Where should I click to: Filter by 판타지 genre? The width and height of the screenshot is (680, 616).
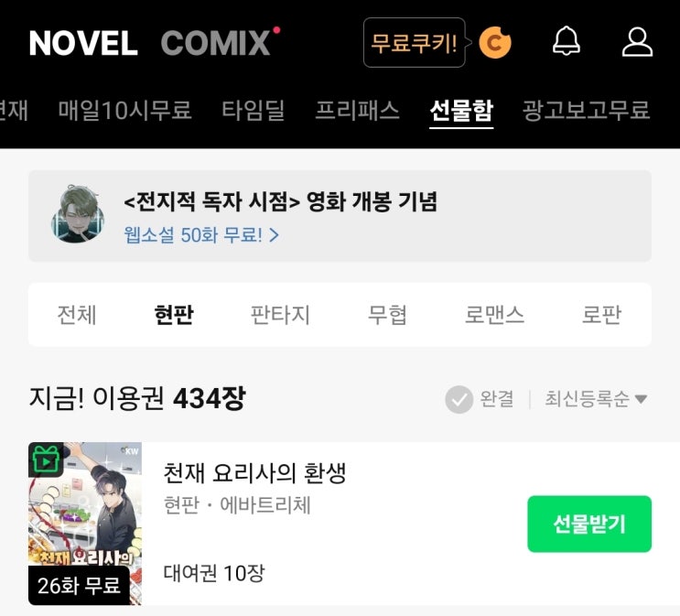coord(280,315)
